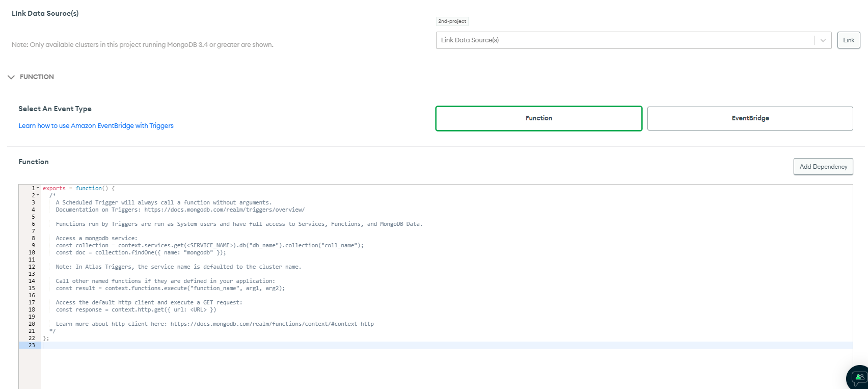Click the Link button
The height and width of the screenshot is (389, 868).
(x=849, y=40)
